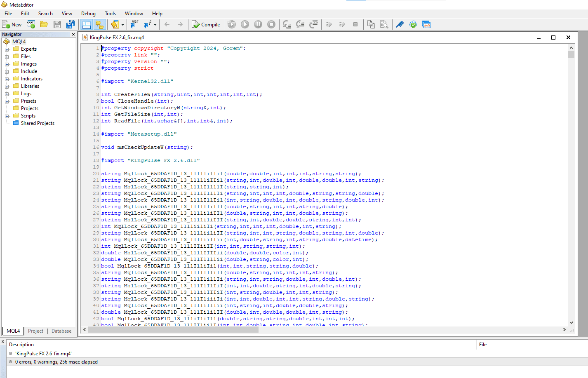Viewport: 588px width, 378px height.
Task: Click the Save All icon
Action: tap(71, 25)
